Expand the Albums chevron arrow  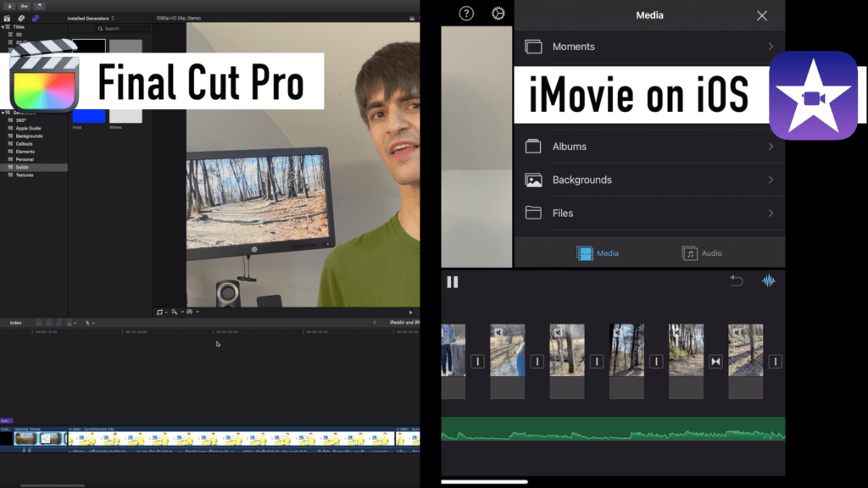(x=771, y=147)
